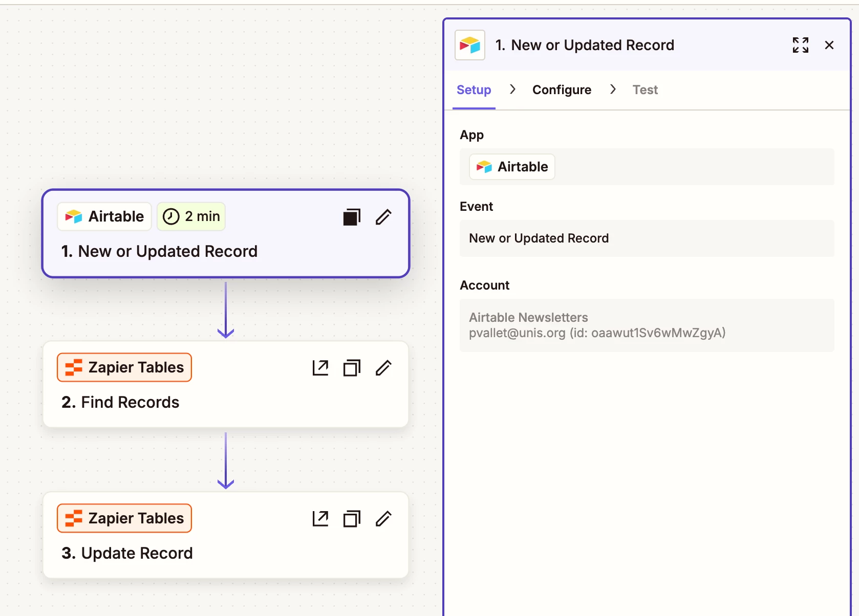
Task: Click the Airtable app chip under App
Action: coord(512,167)
